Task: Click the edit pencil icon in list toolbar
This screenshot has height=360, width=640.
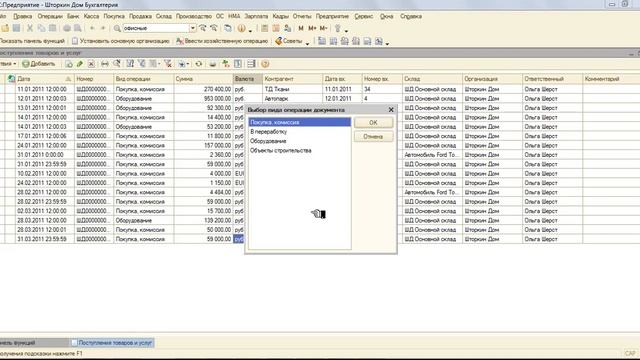Action: [80, 64]
